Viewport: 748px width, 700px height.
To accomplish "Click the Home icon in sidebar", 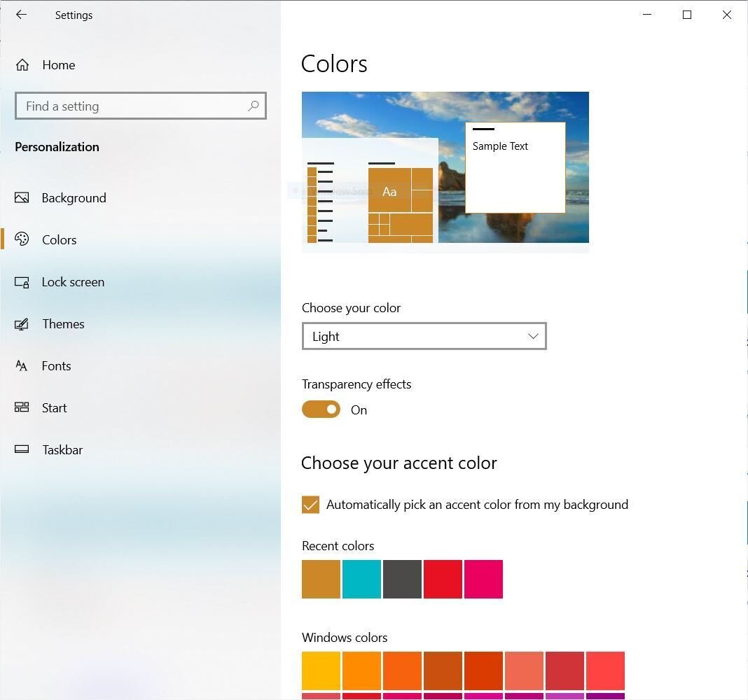I will [x=22, y=64].
